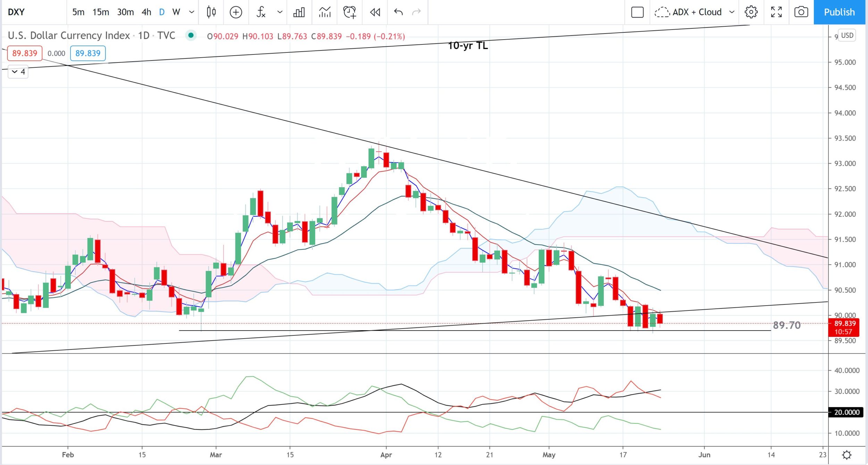Image resolution: width=868 pixels, height=465 pixels.
Task: Click the 40.0000 ADX scale label
Action: click(847, 370)
